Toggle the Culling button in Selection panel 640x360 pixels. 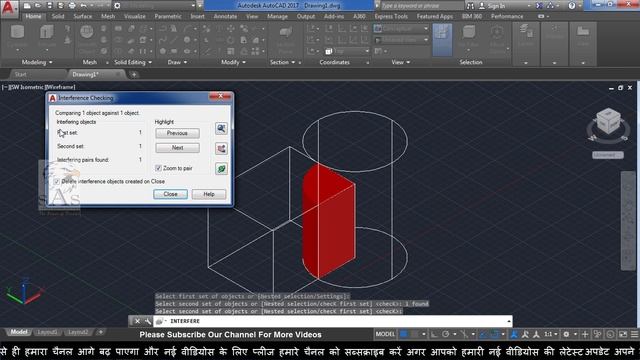pyautogui.click(x=442, y=40)
